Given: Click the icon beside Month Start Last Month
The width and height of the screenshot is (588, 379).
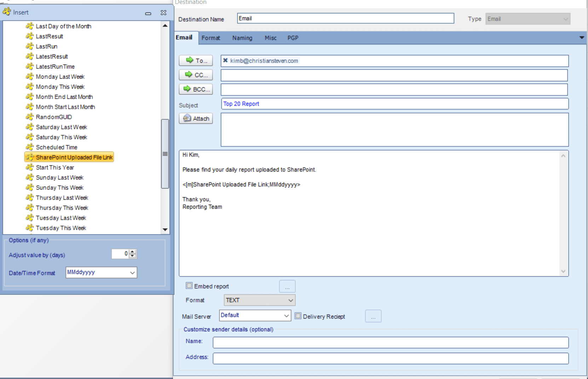Looking at the screenshot, I should click(x=30, y=107).
